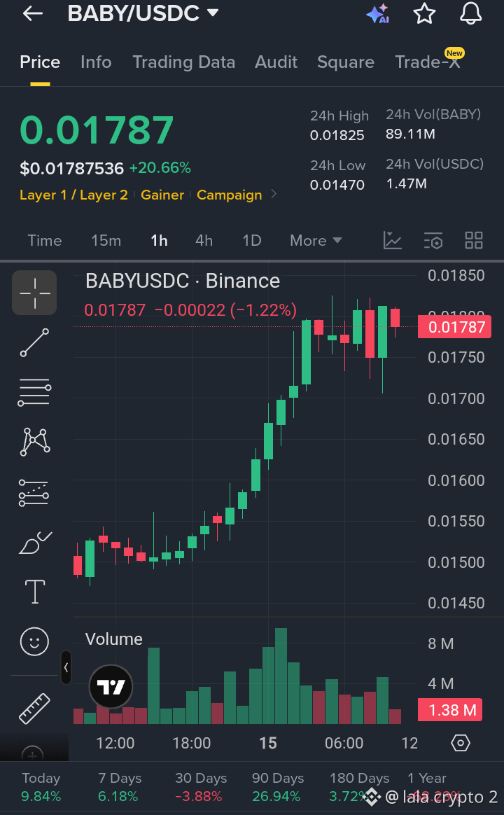Open the Square tab
The image size is (504, 815).
coord(346,62)
